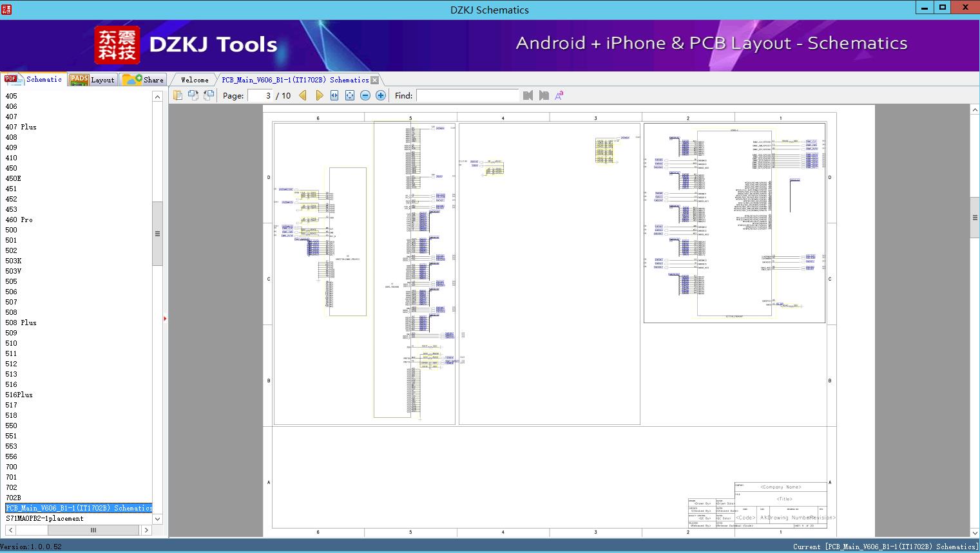Select model 405 in list
The image size is (980, 553).
12,96
